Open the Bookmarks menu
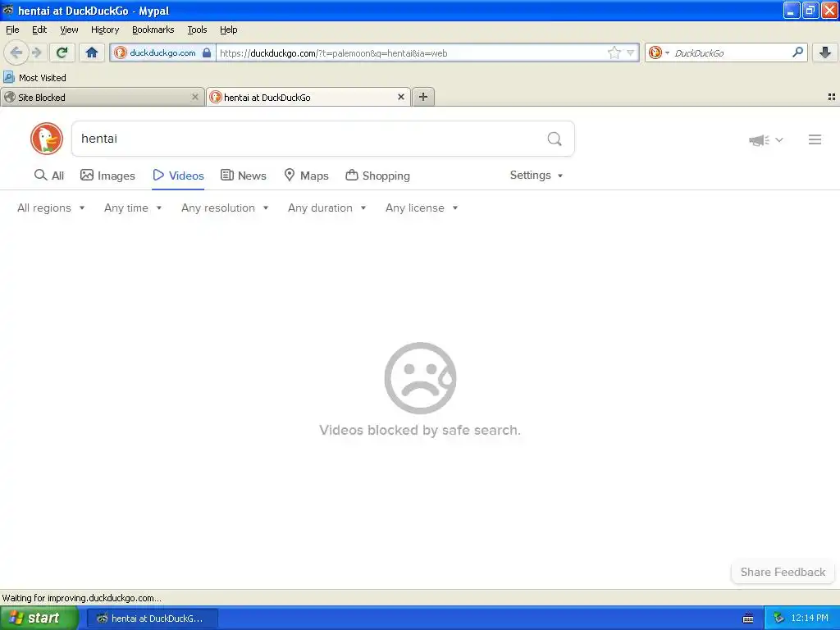The height and width of the screenshot is (630, 840). (153, 30)
